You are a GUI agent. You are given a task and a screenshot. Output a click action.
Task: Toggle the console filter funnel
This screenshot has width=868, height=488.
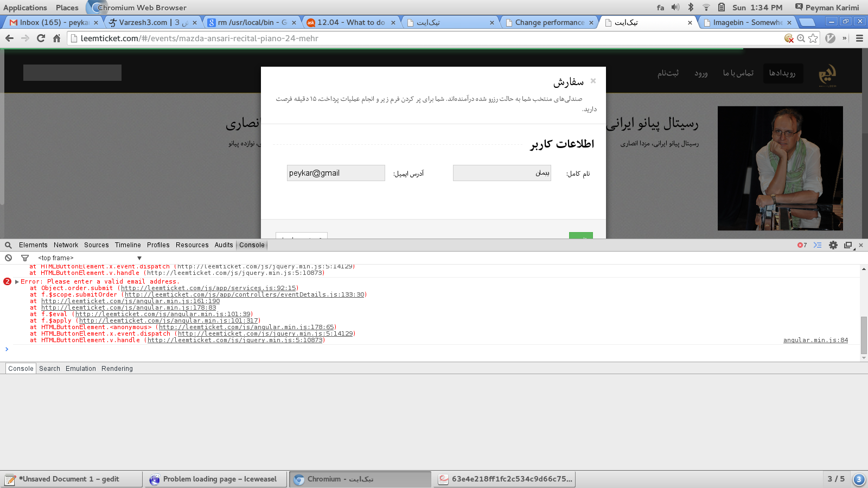[x=24, y=258]
